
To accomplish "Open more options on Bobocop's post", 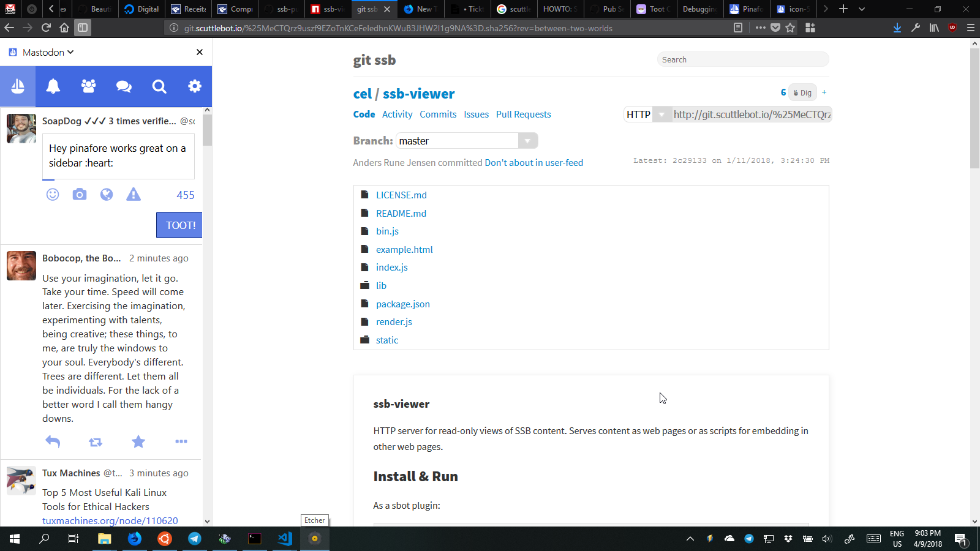I will click(x=181, y=441).
